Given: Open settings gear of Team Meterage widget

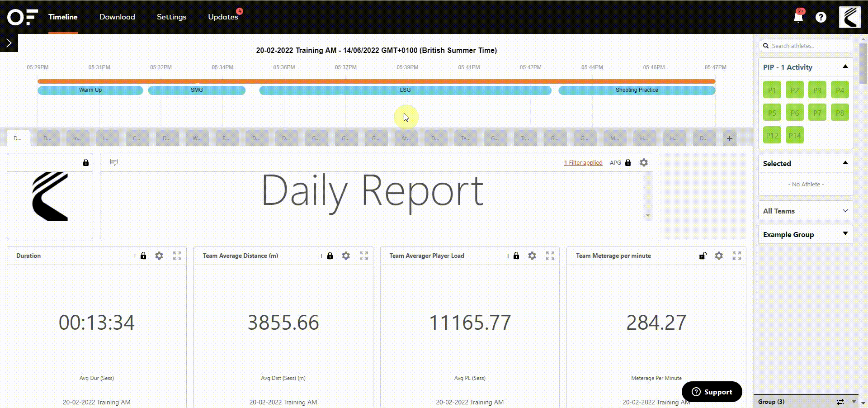Looking at the screenshot, I should point(719,256).
